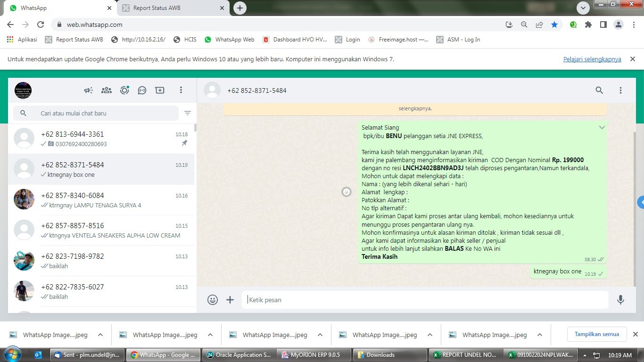Image resolution: width=644 pixels, height=362 pixels.
Task: Dismiss the Chrome update notice
Action: (633, 59)
